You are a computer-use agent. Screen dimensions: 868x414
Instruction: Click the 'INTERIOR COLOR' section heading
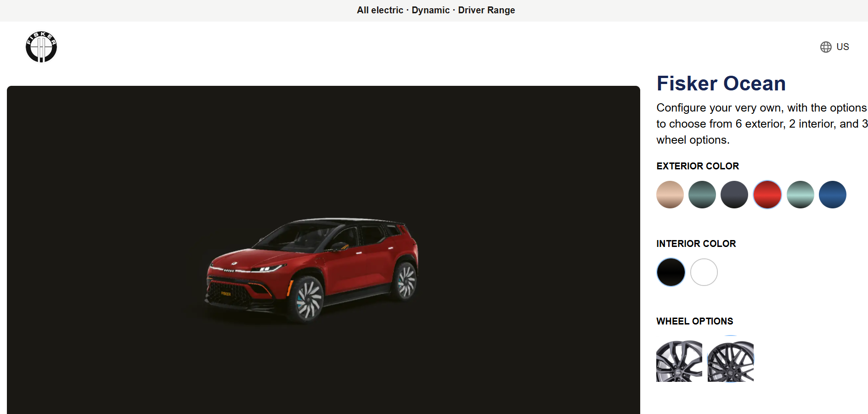pos(696,244)
